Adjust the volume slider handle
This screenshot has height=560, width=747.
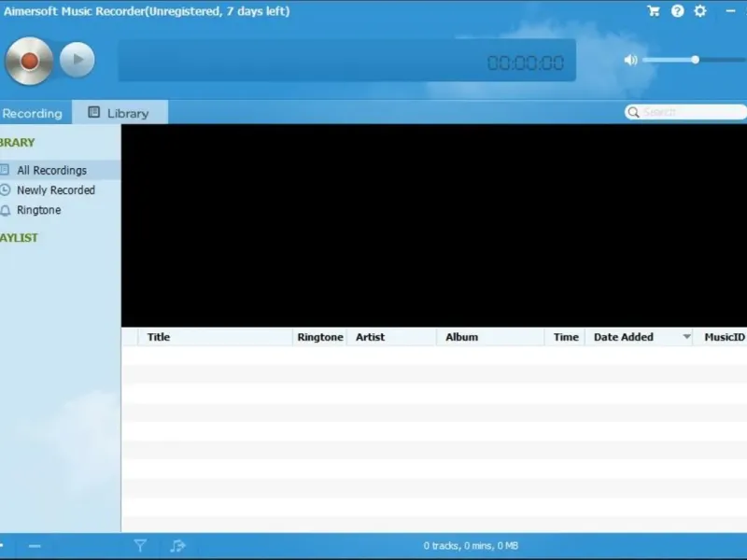tap(696, 60)
